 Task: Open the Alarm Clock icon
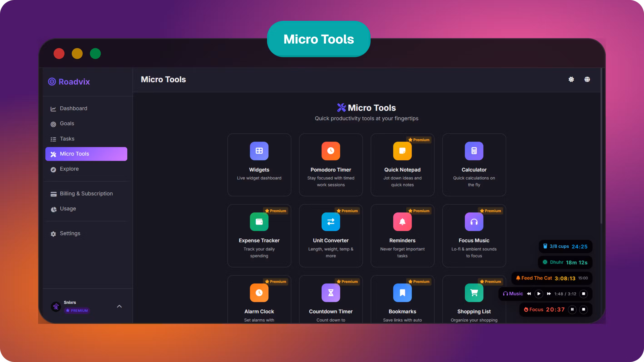tap(259, 293)
